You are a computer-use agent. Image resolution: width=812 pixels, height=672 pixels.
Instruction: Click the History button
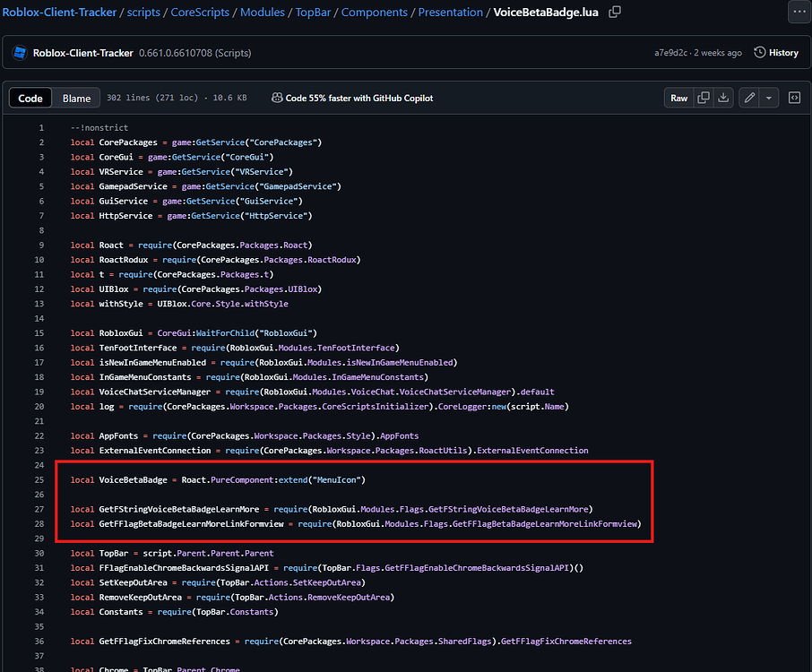777,52
